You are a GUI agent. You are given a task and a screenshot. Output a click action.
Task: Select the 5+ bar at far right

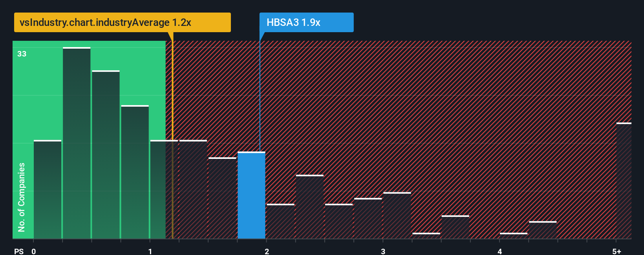pyautogui.click(x=624, y=181)
